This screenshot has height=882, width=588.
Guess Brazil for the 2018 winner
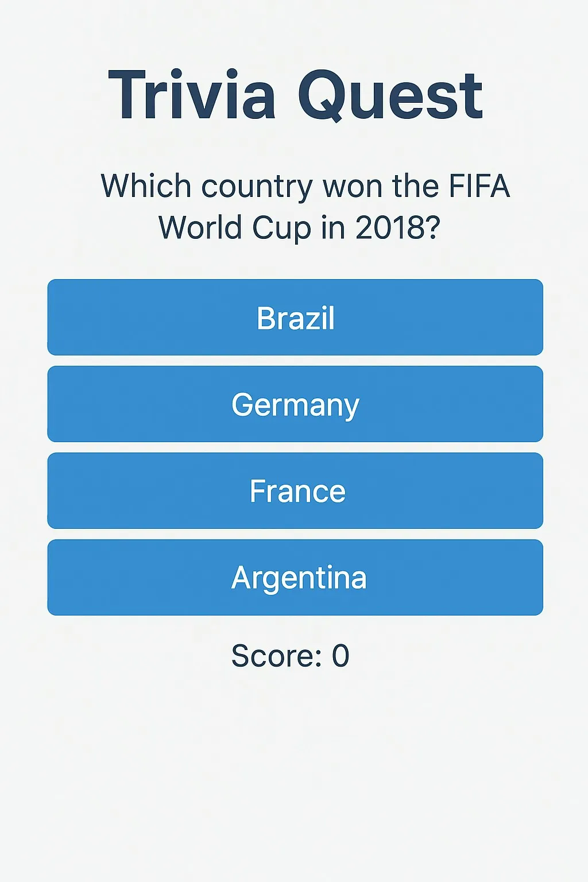[x=295, y=318]
